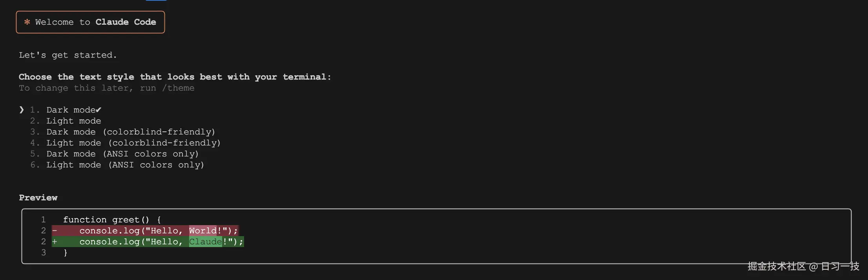The height and width of the screenshot is (280, 868).
Task: Select Dark mode (ANSI colors only) theme
Action: (x=122, y=154)
